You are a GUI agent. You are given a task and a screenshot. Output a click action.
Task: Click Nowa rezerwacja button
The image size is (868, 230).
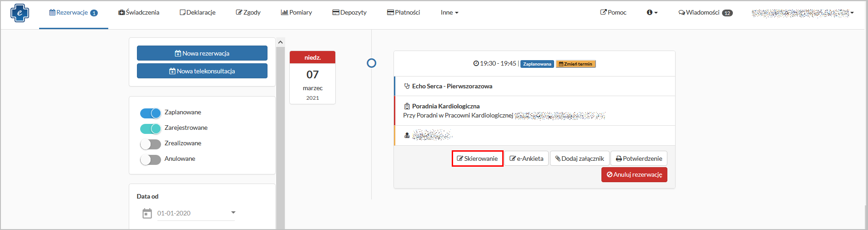tap(202, 53)
